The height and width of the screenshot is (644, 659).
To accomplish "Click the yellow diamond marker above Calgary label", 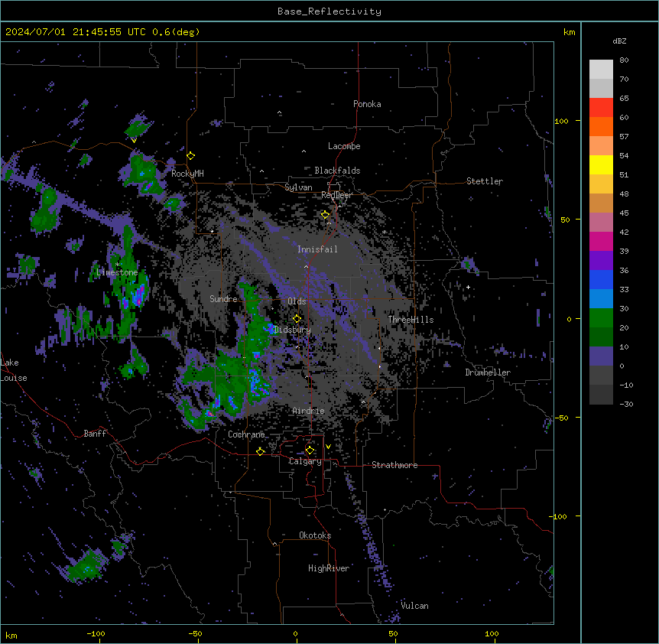I will [310, 450].
